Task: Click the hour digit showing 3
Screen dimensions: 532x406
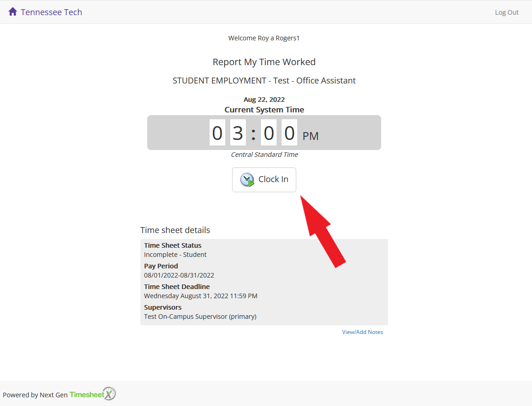Action: 238,133
